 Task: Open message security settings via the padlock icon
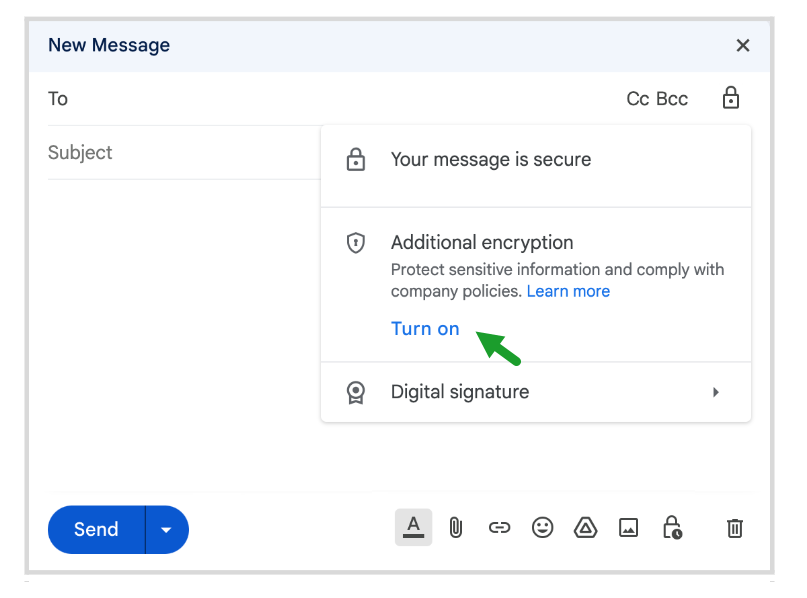[731, 98]
